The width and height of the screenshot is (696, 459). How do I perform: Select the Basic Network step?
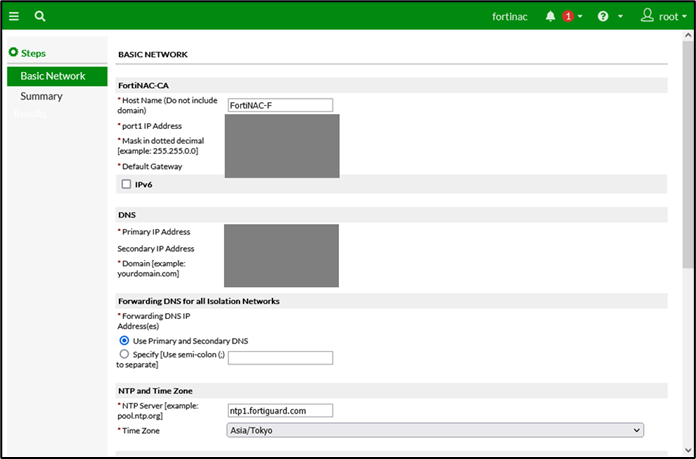(57, 76)
